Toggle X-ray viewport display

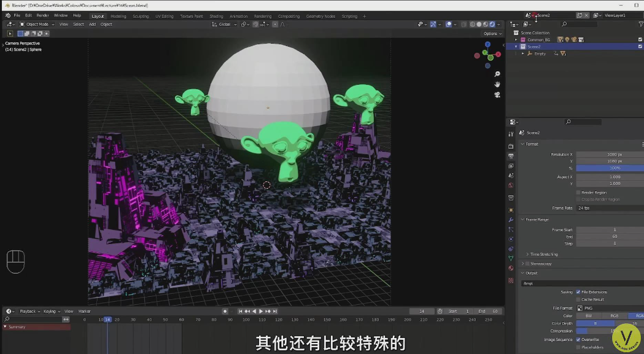point(464,24)
